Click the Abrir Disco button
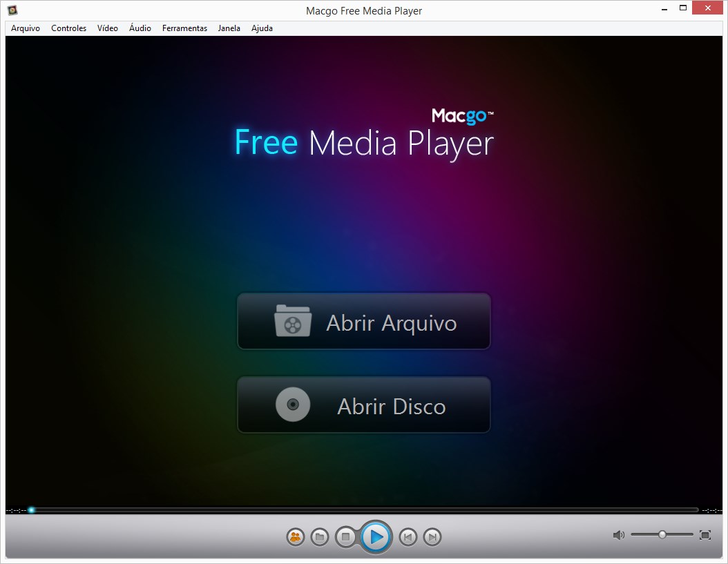 click(x=364, y=405)
